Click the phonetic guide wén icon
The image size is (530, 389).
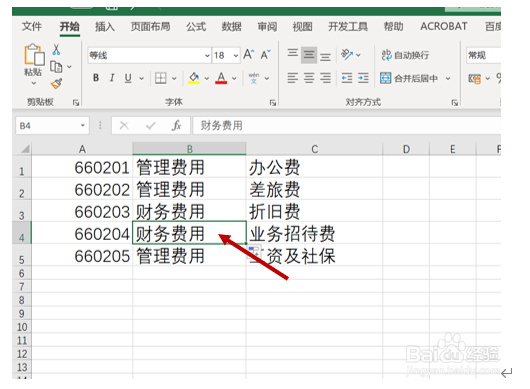point(254,78)
